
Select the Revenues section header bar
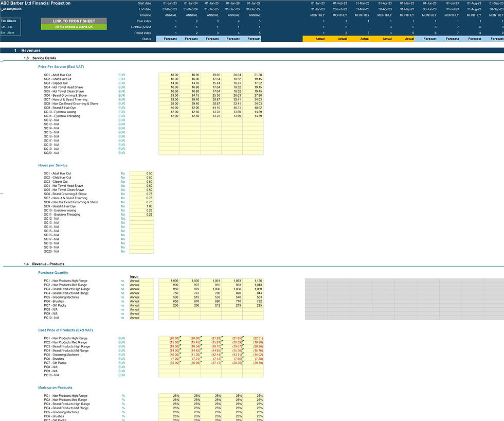point(252,50)
